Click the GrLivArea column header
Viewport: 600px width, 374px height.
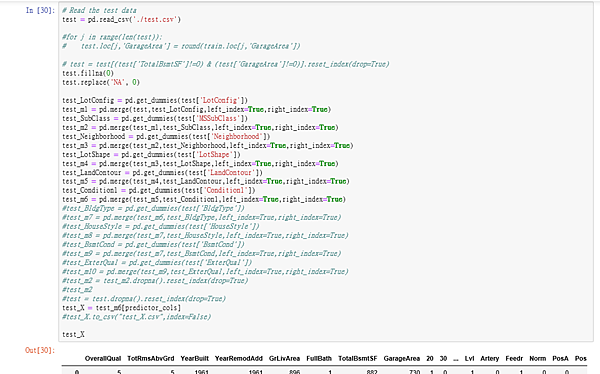pyautogui.click(x=284, y=359)
